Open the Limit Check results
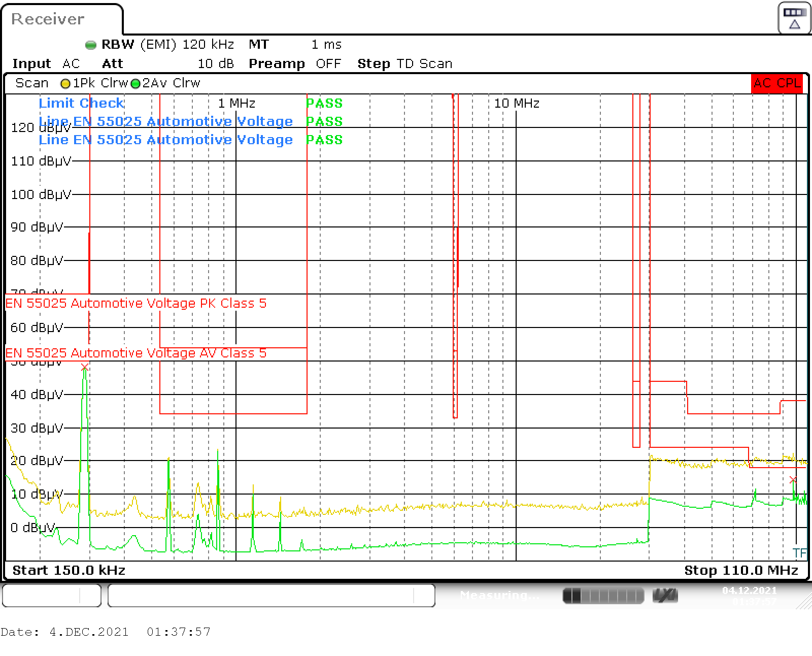The width and height of the screenshot is (812, 656). (81, 103)
